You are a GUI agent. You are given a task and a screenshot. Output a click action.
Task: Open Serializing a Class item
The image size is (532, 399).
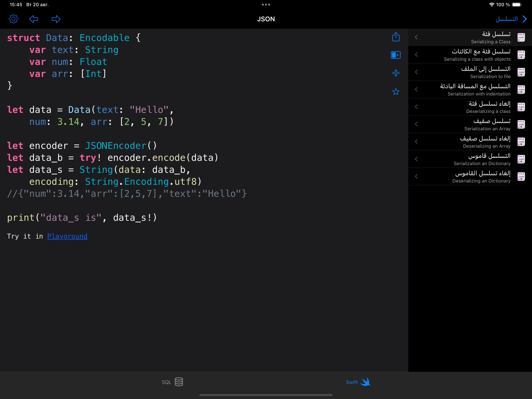(x=470, y=37)
